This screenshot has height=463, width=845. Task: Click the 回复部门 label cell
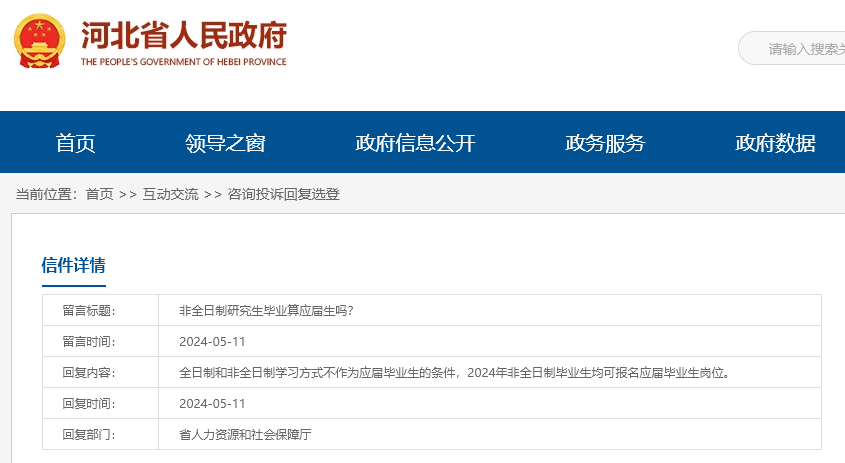100,434
